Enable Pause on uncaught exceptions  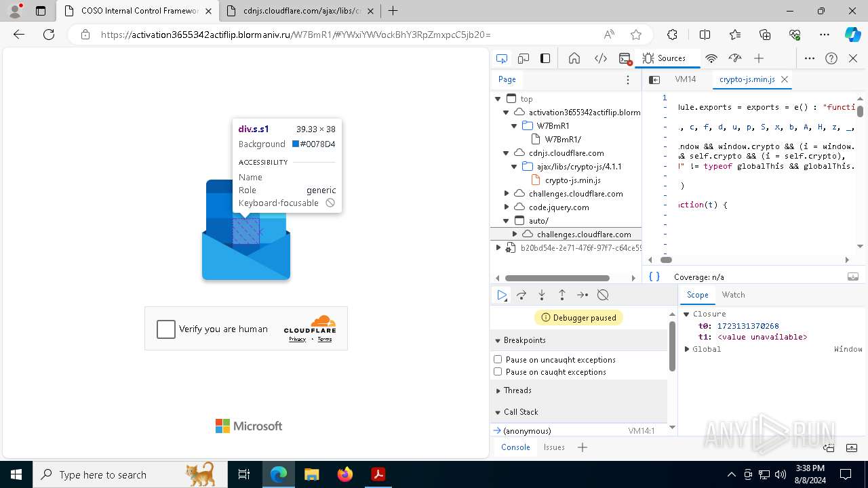[x=498, y=359]
